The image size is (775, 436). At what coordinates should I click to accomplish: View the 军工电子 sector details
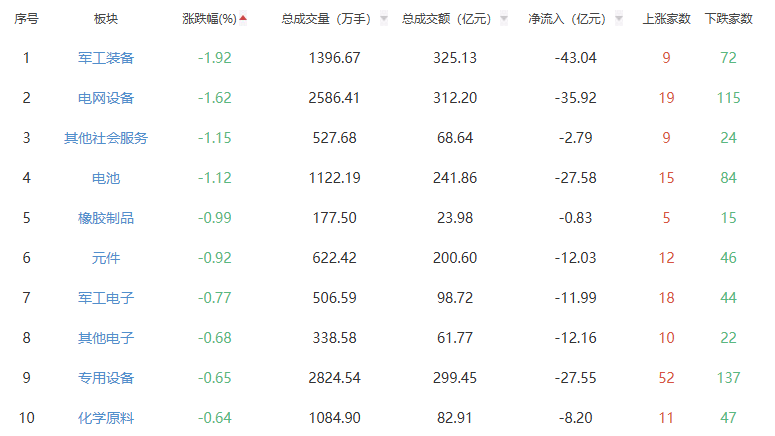[105, 298]
